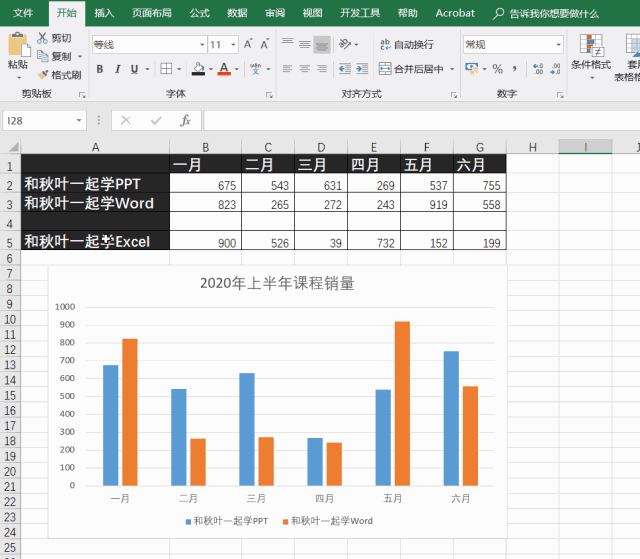The image size is (640, 559).
Task: Toggle bottom align for cells
Action: pos(322,44)
